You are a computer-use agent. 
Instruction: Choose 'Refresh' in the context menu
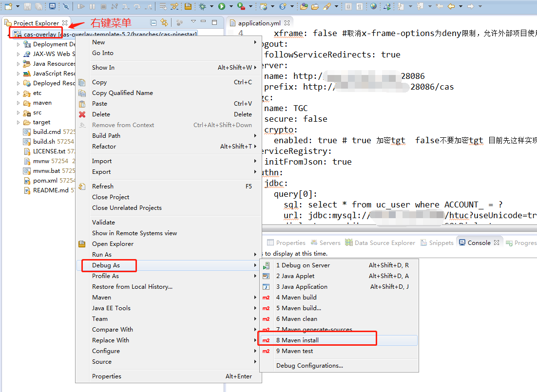(103, 186)
